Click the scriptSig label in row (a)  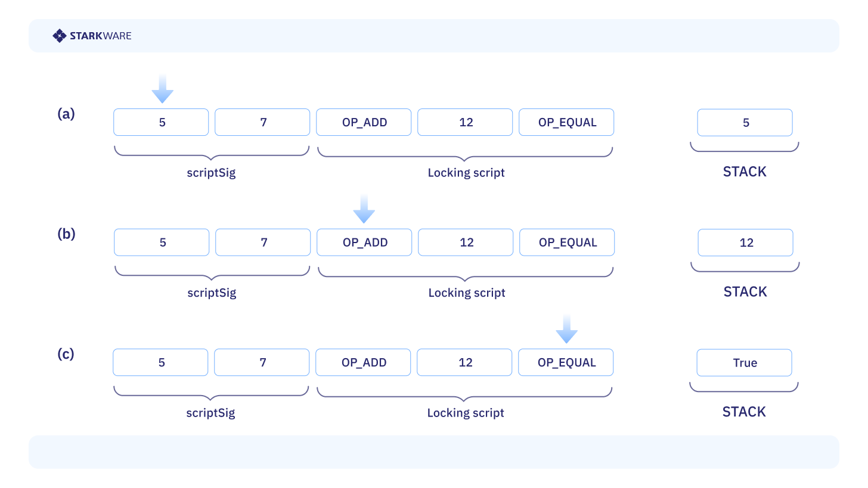[211, 173]
